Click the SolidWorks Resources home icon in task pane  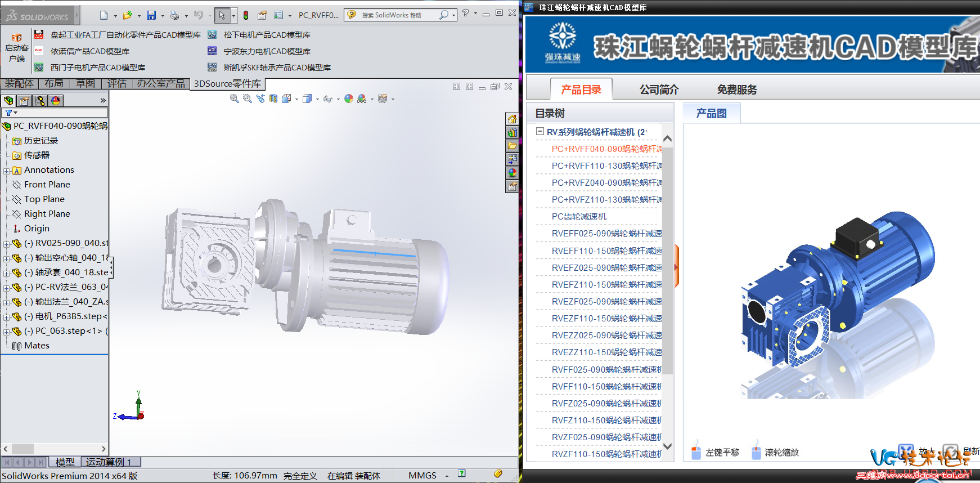(x=512, y=119)
